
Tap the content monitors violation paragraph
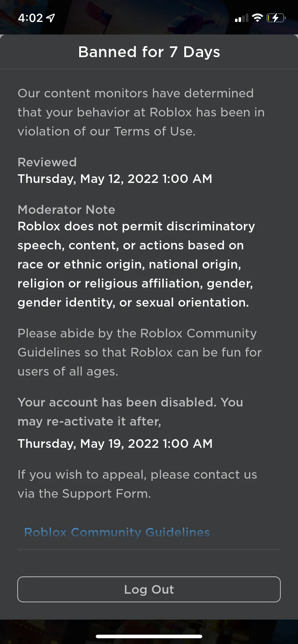coord(141,112)
